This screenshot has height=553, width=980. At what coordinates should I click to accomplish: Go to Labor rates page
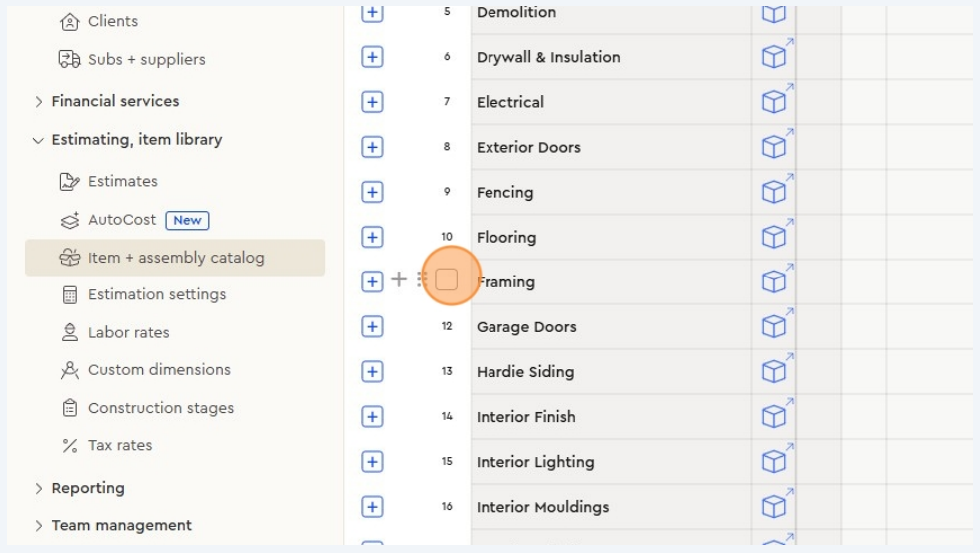(128, 332)
